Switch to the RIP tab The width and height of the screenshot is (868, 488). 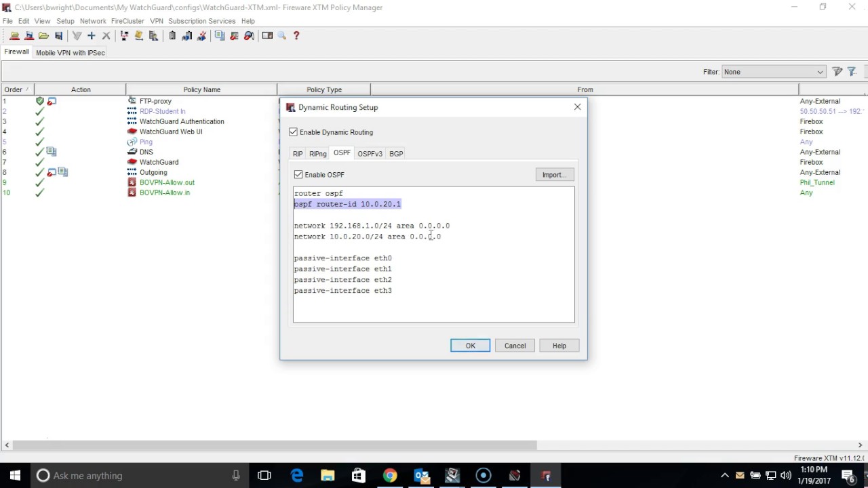(298, 154)
